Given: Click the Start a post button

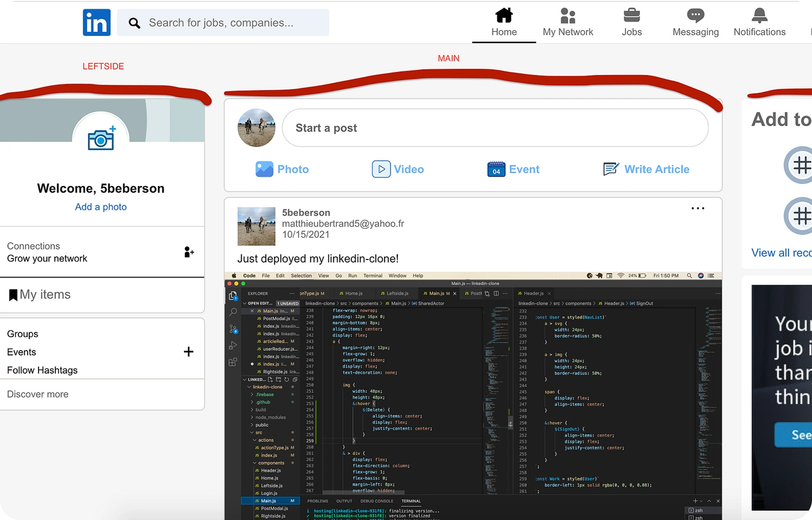Looking at the screenshot, I should [495, 128].
